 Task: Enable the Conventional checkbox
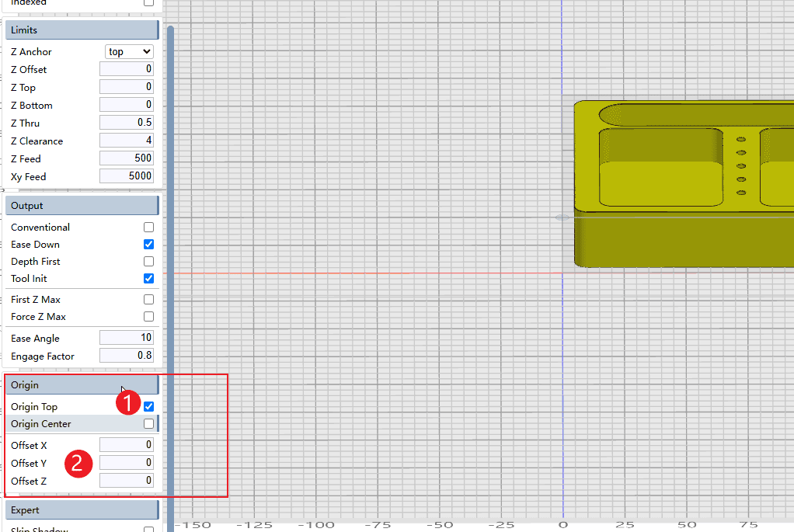click(x=148, y=228)
